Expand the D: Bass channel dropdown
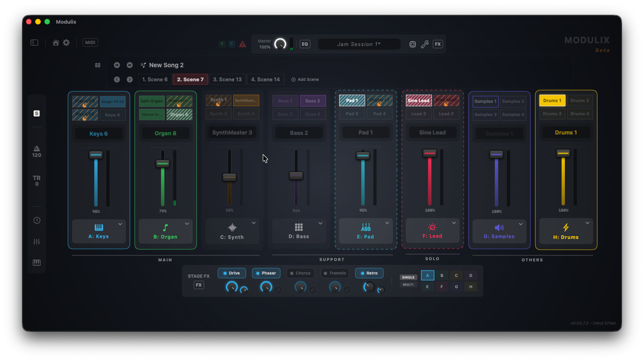644x361 pixels. 320,223
